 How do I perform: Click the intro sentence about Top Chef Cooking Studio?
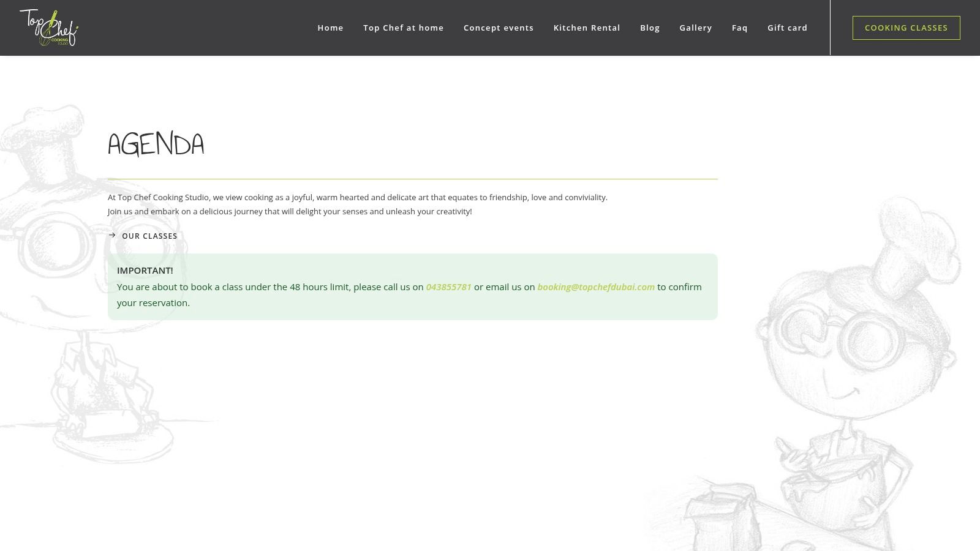point(357,197)
